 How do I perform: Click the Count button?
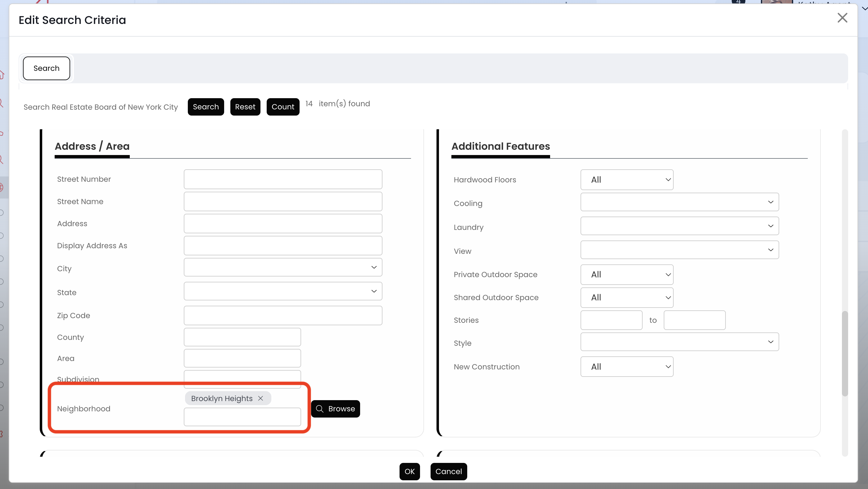[x=283, y=107]
